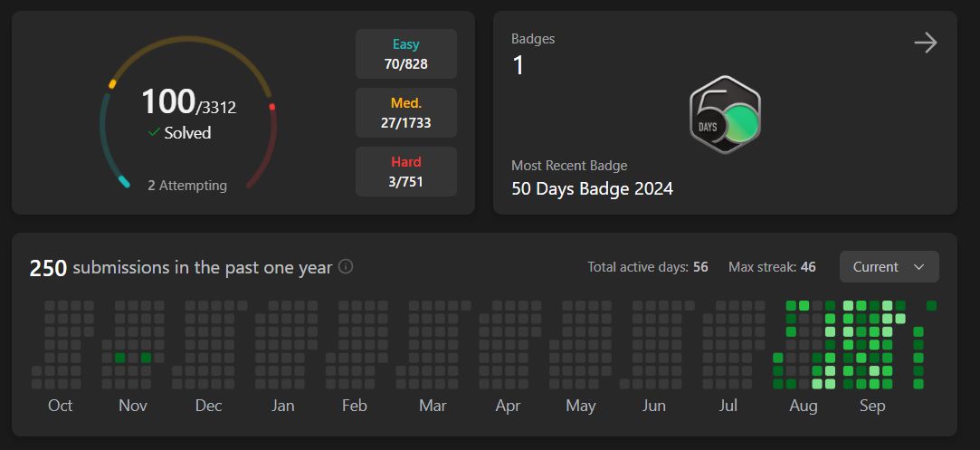The width and height of the screenshot is (980, 450).
Task: Click the Max streak 46 stat
Action: (x=772, y=267)
